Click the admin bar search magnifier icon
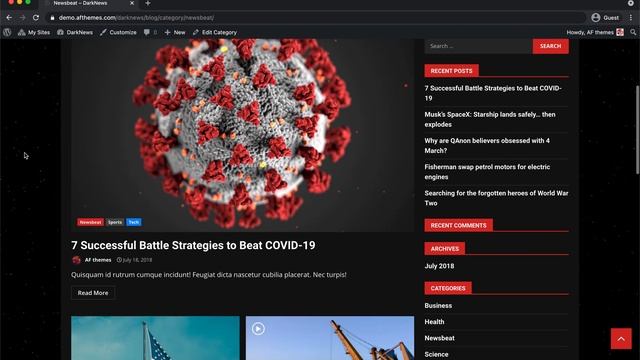Image resolution: width=640 pixels, height=360 pixels. [633, 32]
